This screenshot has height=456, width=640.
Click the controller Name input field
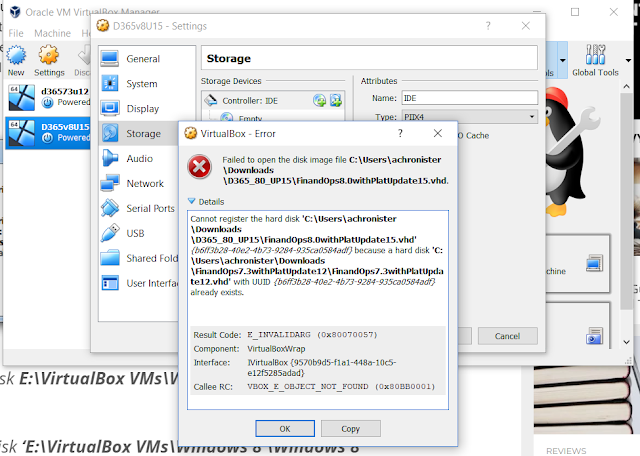(469, 98)
